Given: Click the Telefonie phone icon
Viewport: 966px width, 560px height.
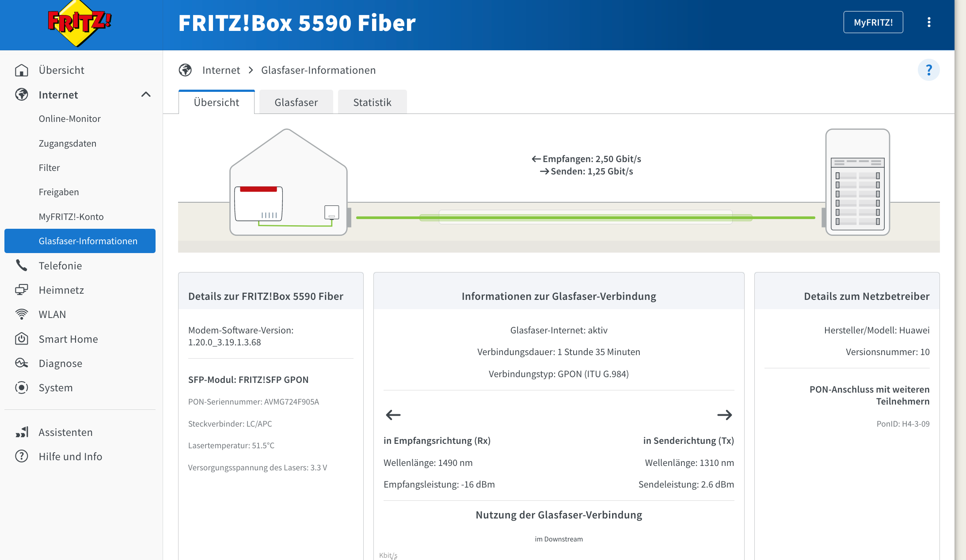Looking at the screenshot, I should 21,265.
